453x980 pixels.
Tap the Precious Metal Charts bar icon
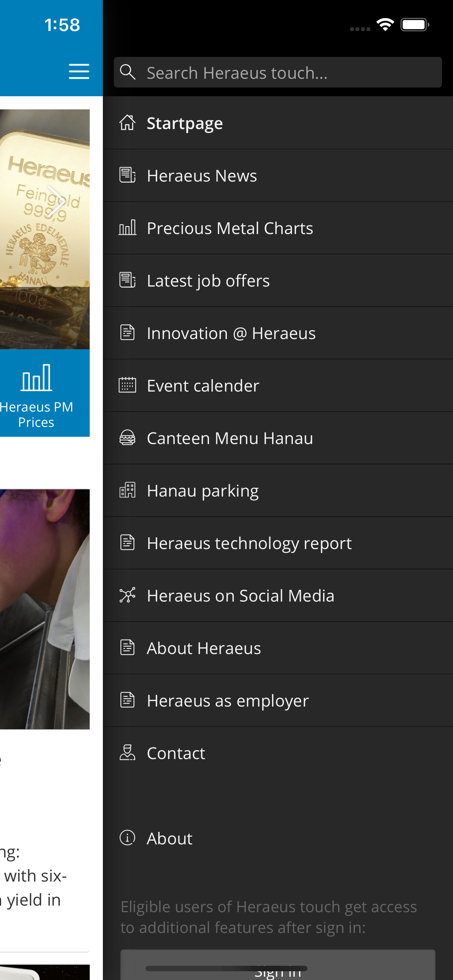pos(127,227)
